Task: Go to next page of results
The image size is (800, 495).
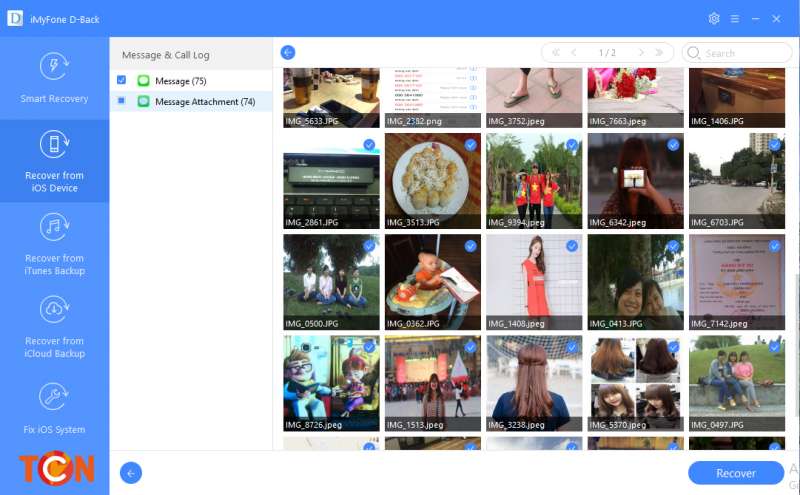Action: [x=641, y=52]
